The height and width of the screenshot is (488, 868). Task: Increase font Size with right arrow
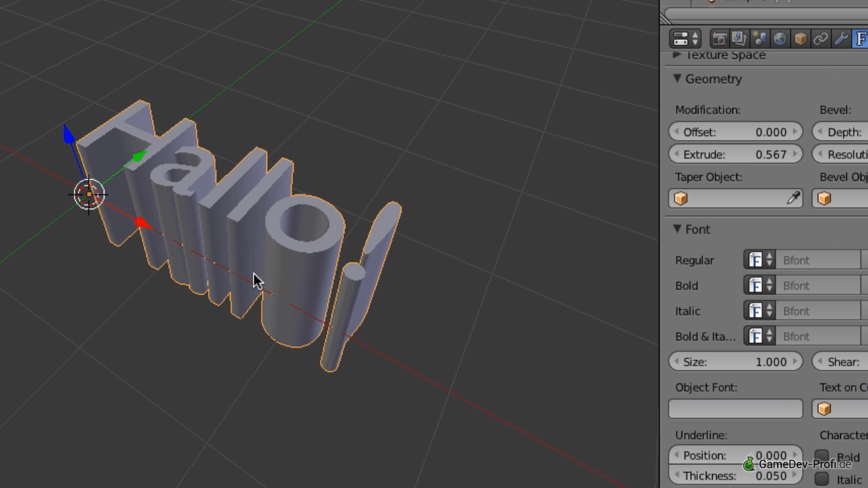pyautogui.click(x=795, y=362)
